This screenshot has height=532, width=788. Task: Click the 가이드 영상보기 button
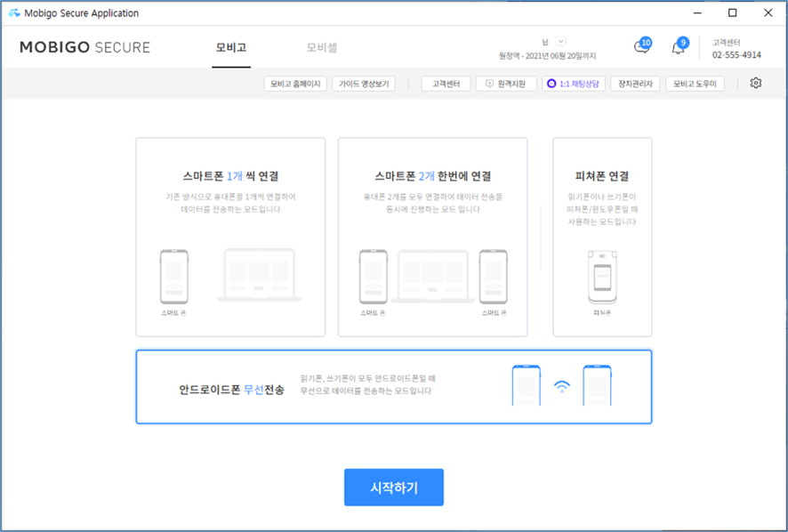click(x=364, y=84)
